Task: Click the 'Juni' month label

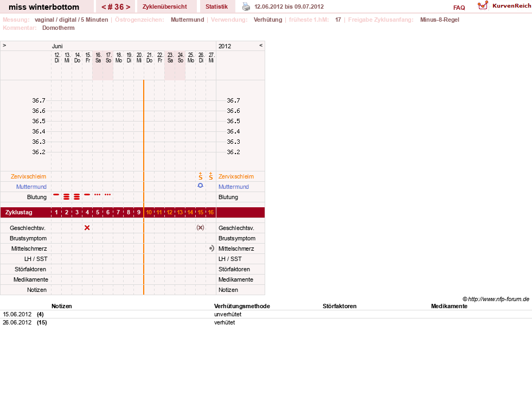Action: click(57, 46)
